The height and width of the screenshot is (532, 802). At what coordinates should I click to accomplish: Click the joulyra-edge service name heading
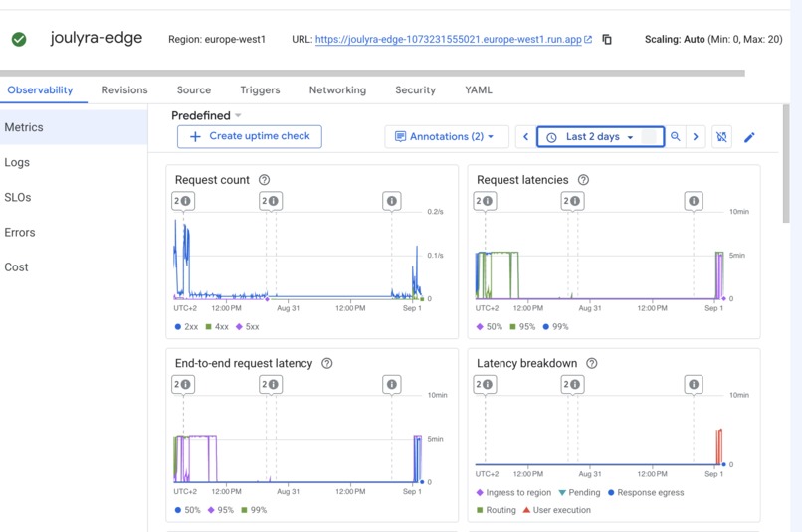click(x=97, y=38)
